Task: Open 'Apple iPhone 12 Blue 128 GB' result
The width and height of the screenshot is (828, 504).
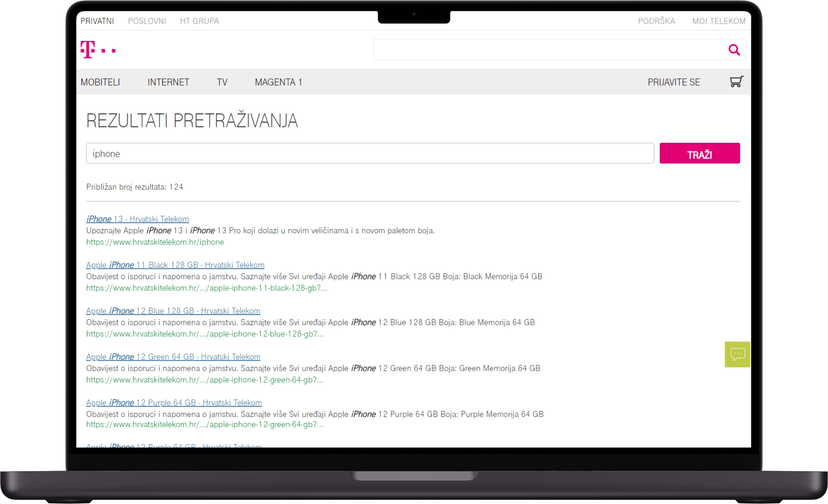Action: point(173,311)
